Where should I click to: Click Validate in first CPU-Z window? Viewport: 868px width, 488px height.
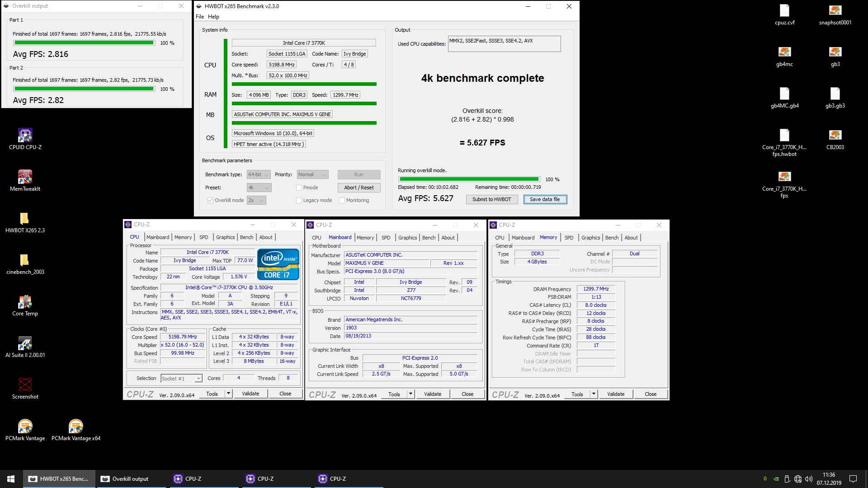pos(250,394)
